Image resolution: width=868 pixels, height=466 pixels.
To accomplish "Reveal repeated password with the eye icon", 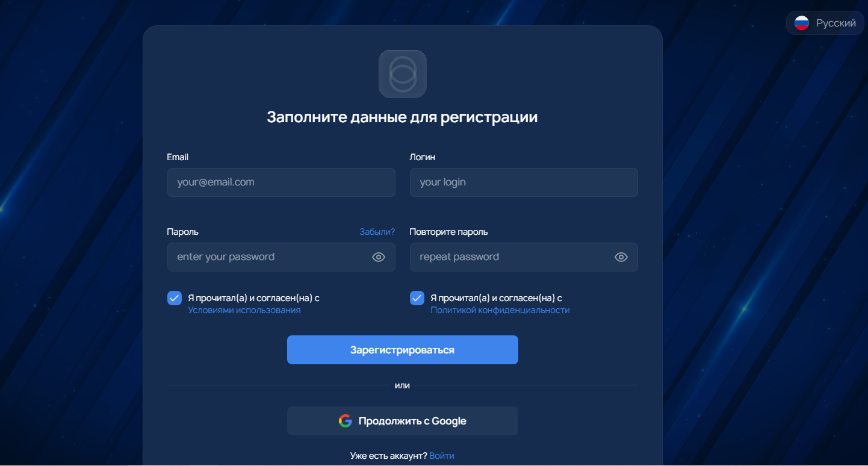I will 621,257.
